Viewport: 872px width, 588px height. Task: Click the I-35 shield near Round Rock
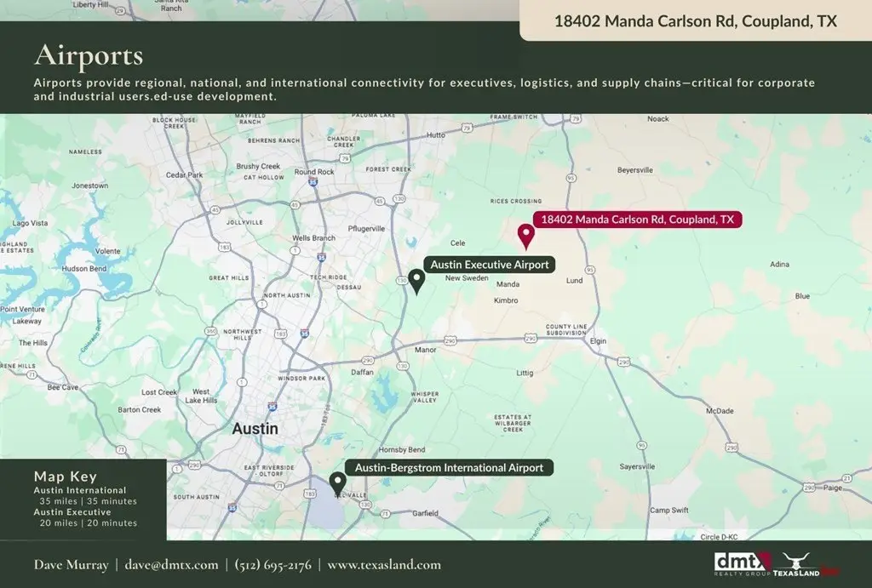pos(313,181)
